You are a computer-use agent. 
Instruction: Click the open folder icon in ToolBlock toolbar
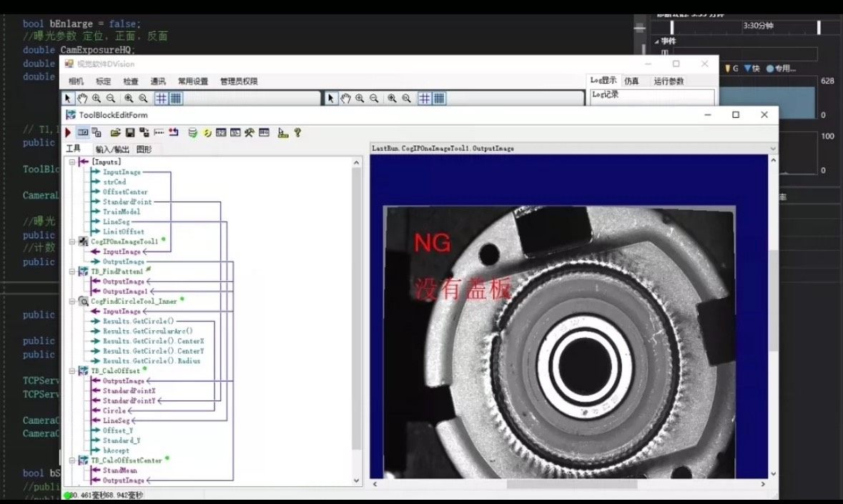tap(115, 132)
